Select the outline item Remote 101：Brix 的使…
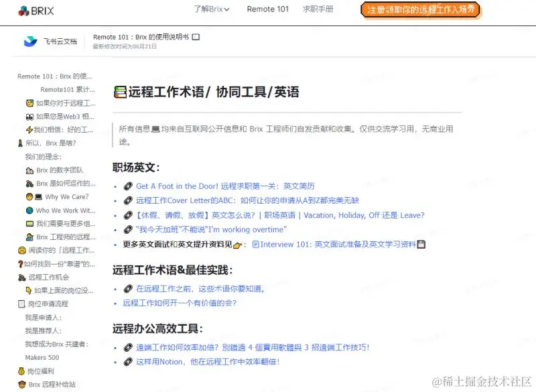This screenshot has height=392, width=536. [55, 76]
